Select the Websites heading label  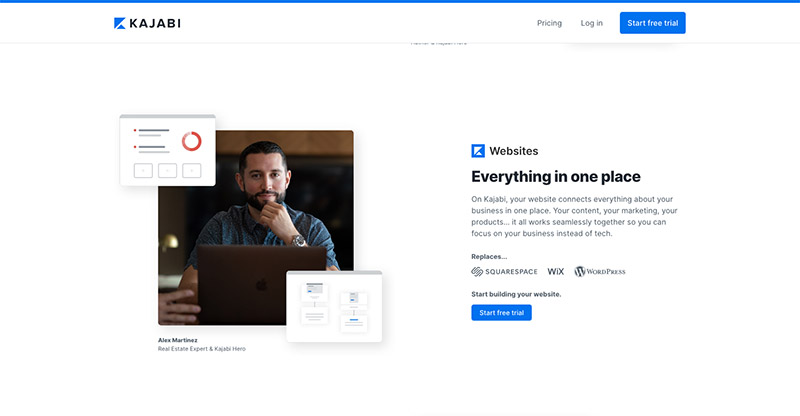(x=514, y=151)
